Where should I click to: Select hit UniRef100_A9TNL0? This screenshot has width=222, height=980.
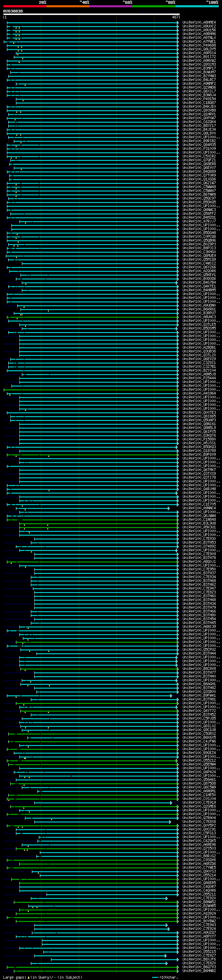pos(199,38)
